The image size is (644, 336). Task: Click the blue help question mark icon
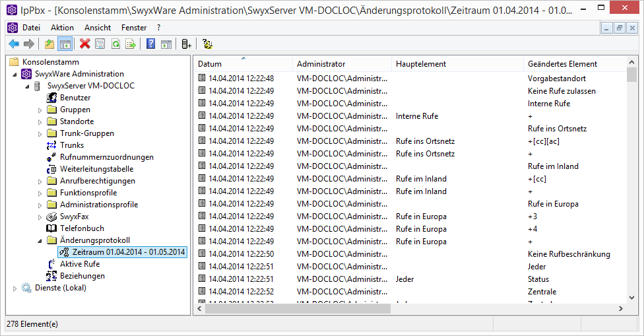pyautogui.click(x=150, y=44)
